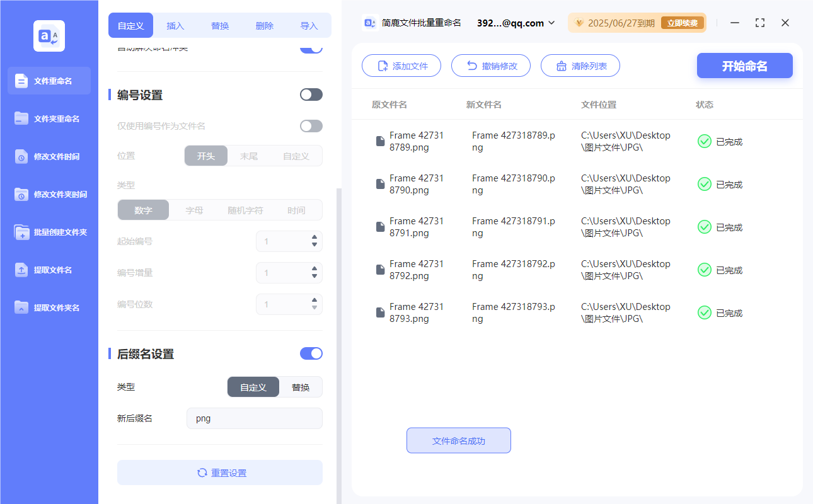
Task: Toggle 仅使用编号作为文件名 switch
Action: coord(311,126)
